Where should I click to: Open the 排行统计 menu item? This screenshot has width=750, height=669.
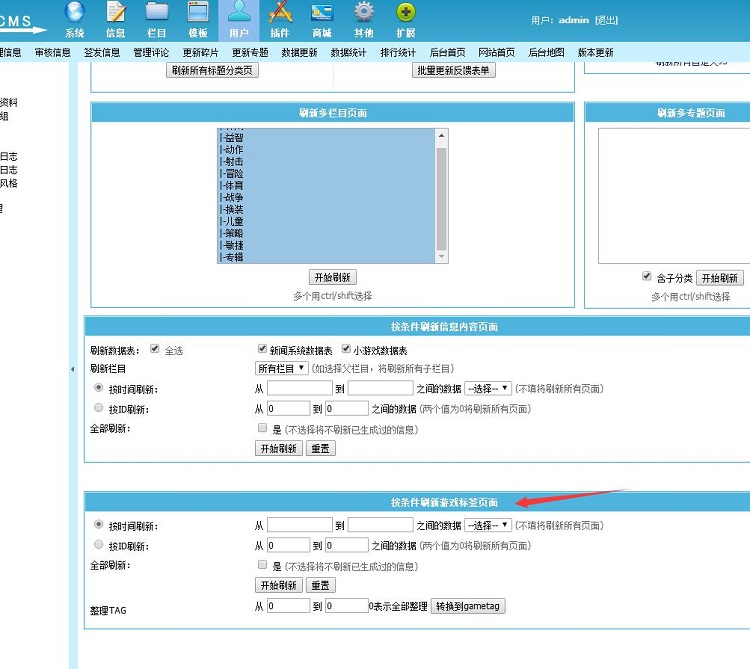pos(398,53)
